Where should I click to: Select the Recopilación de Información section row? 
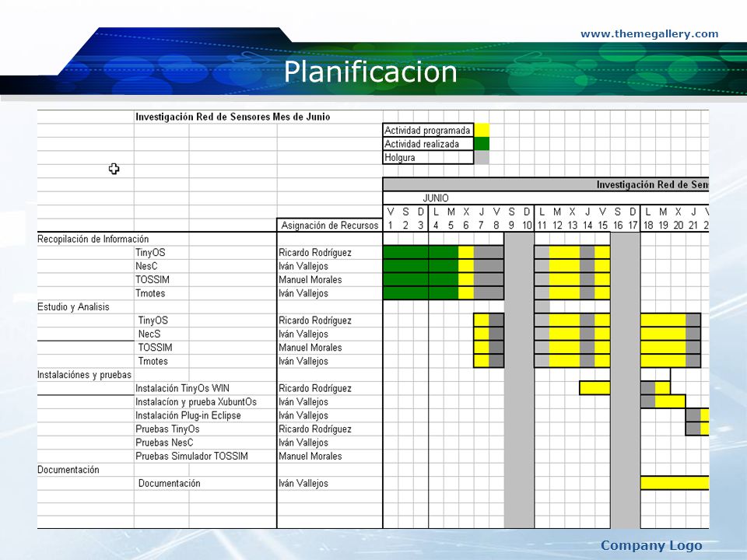93,239
